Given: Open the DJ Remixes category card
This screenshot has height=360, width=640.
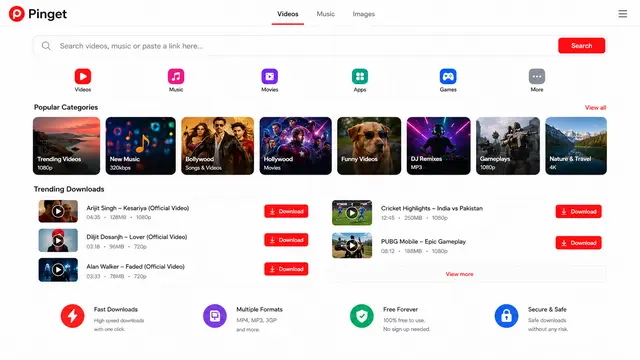Looking at the screenshot, I should tap(438, 146).
